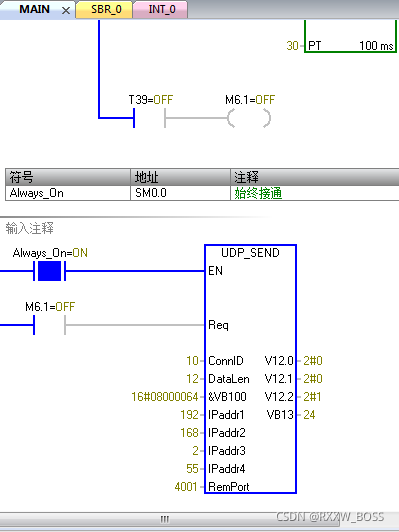399x532 pixels.
Task: Select the V12.2 output address
Action: [x=279, y=397]
